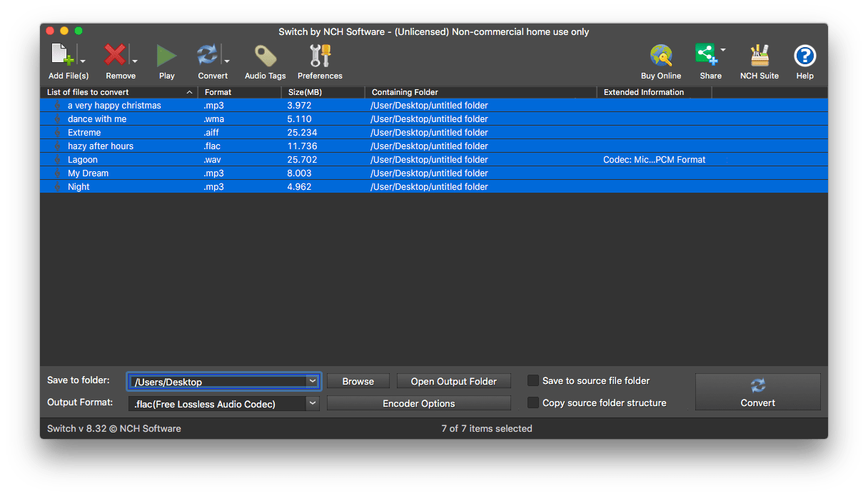Click the Size(MB) column header
This screenshot has height=496, width=868.
coord(302,92)
